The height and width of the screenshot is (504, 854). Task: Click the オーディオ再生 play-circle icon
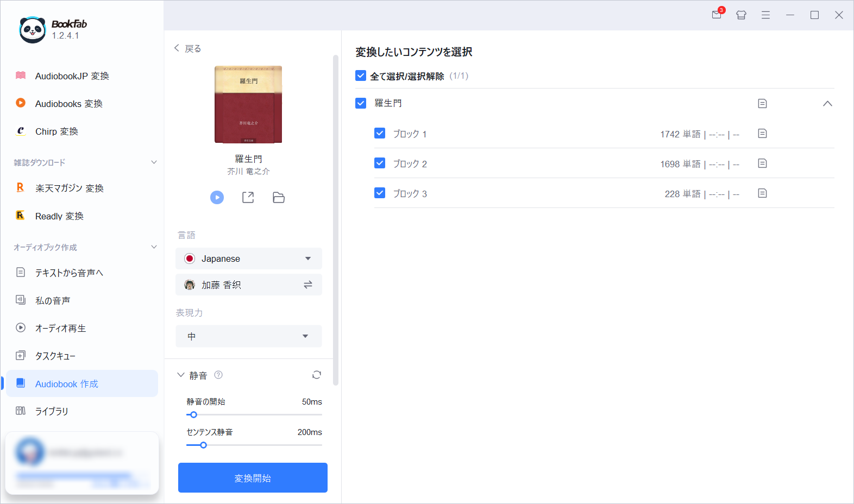(x=21, y=327)
